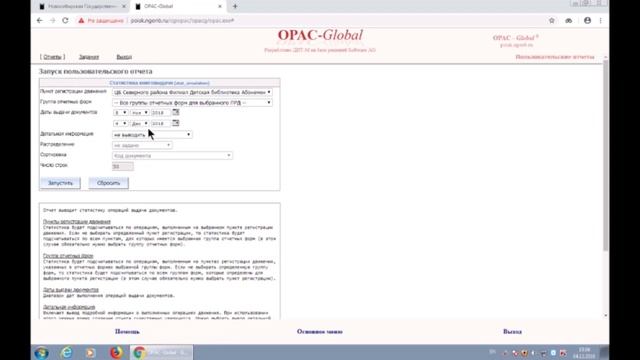640x360 pixels.
Task: Click the Число строк input field
Action: 122,166
